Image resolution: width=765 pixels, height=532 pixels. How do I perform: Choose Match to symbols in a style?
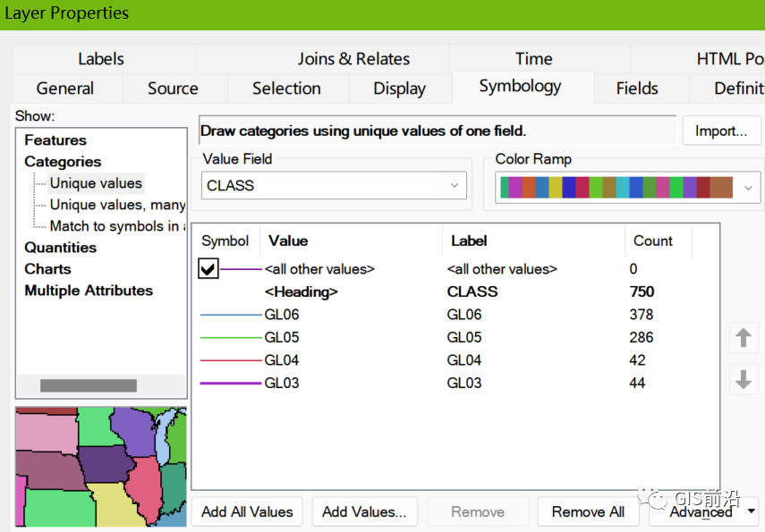pos(117,226)
